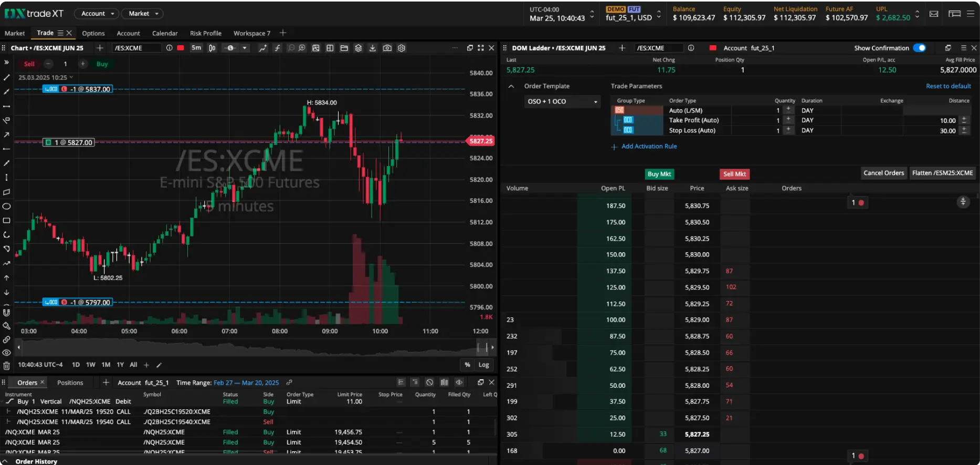Click red color swatch in chart header
980x465 pixels.
point(181,48)
